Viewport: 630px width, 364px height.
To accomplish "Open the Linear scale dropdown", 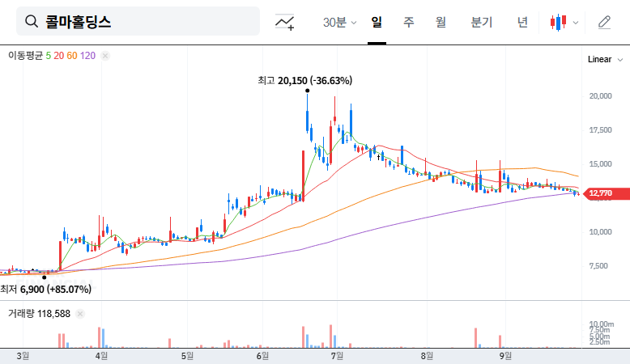I will [605, 59].
